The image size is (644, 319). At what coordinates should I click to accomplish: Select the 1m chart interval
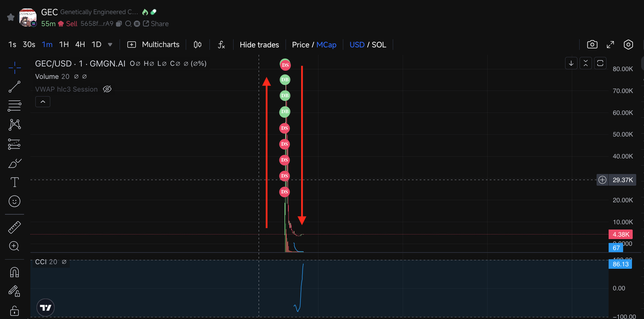[x=47, y=44]
